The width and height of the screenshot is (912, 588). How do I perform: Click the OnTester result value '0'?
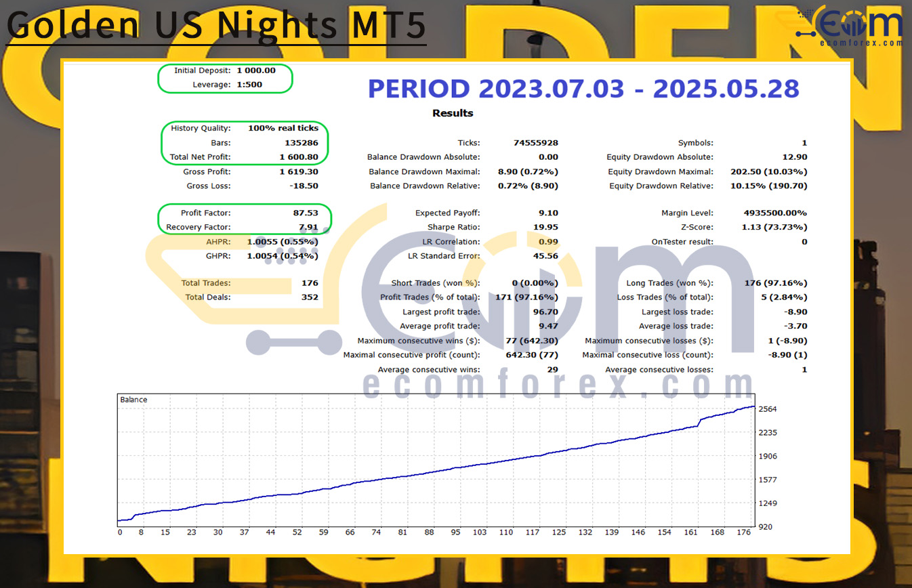[804, 242]
